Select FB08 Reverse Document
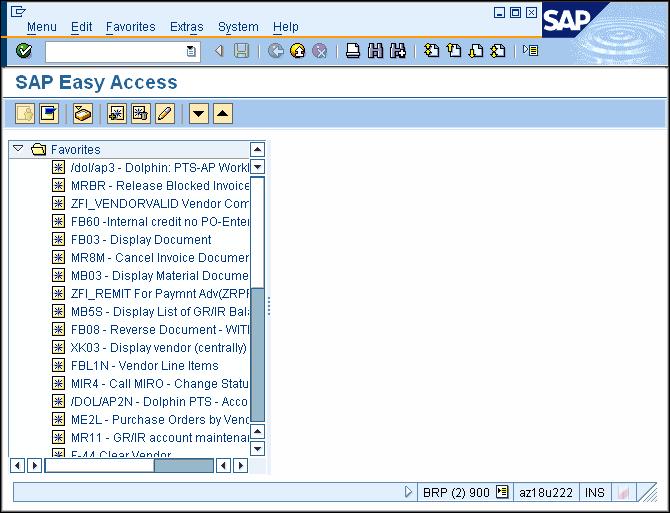670x513 pixels. 160,330
